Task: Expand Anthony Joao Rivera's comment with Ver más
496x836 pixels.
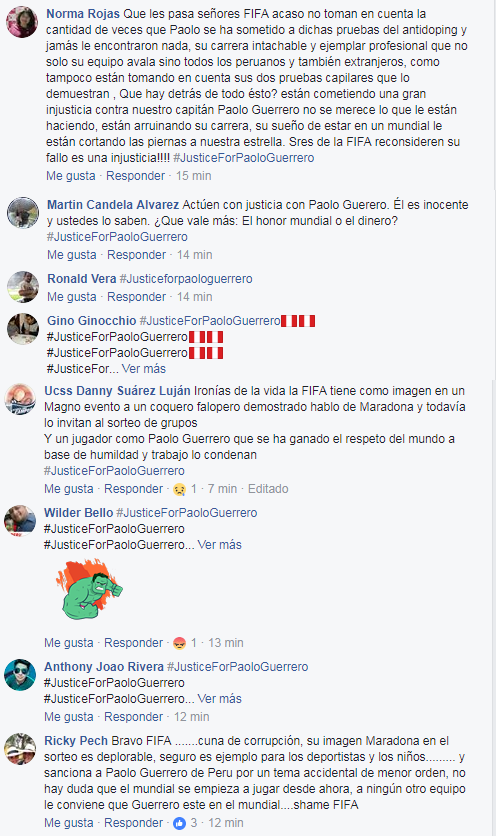Action: [x=219, y=698]
